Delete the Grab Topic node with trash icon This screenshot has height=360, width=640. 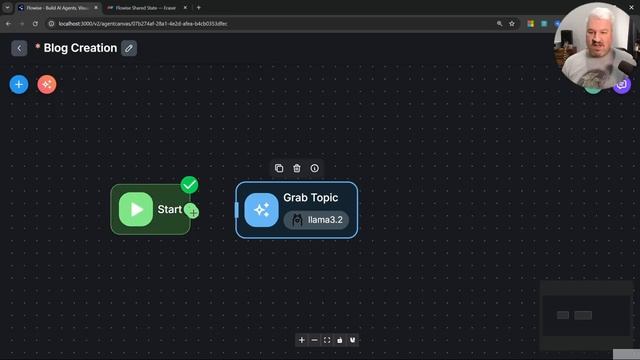(297, 168)
